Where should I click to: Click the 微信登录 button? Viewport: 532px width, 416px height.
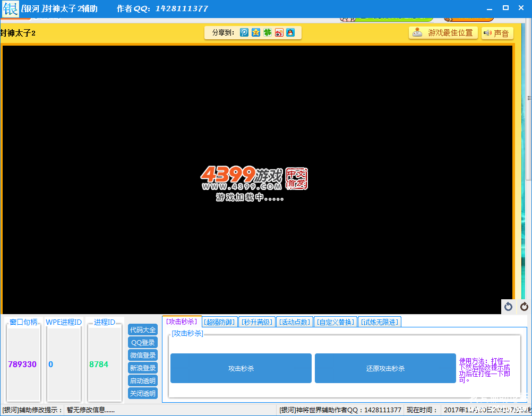tap(143, 355)
